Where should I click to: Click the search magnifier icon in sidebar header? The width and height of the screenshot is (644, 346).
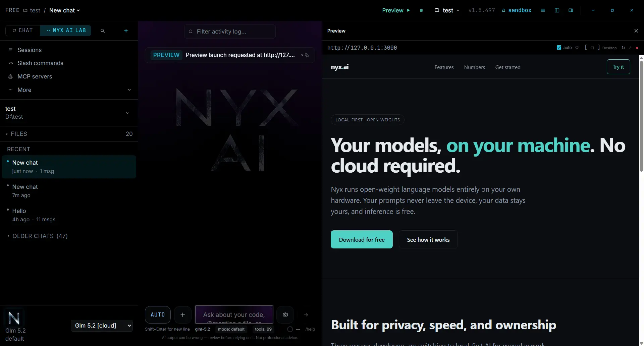click(x=103, y=31)
